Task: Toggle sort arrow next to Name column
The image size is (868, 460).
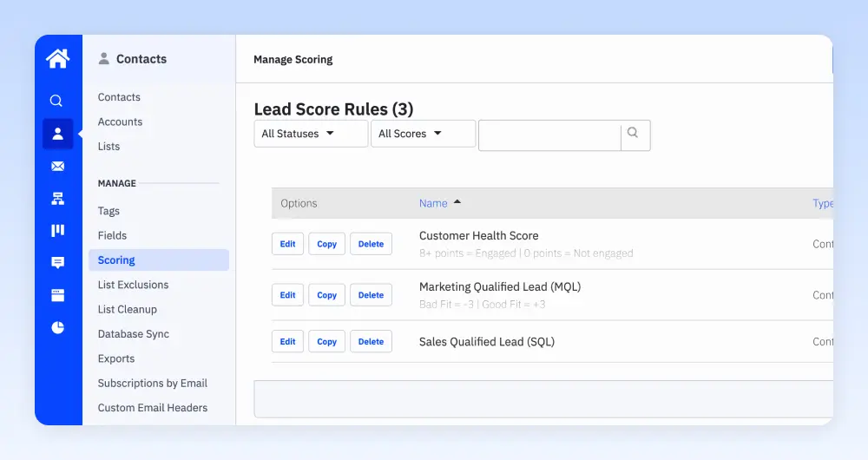Action: tap(457, 202)
